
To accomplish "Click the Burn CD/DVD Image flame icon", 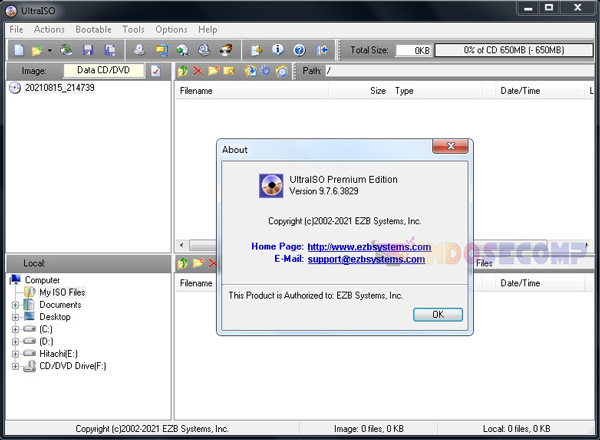I will 226,50.
